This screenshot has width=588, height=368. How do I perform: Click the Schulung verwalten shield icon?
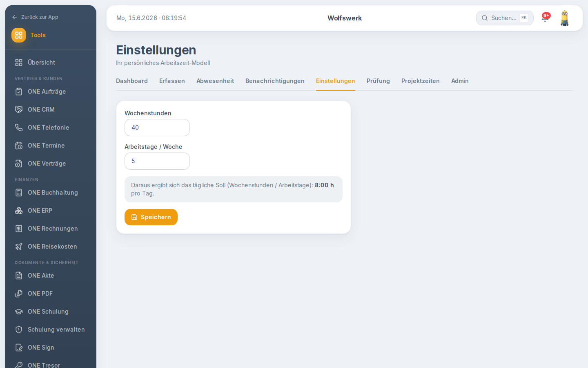(x=19, y=330)
